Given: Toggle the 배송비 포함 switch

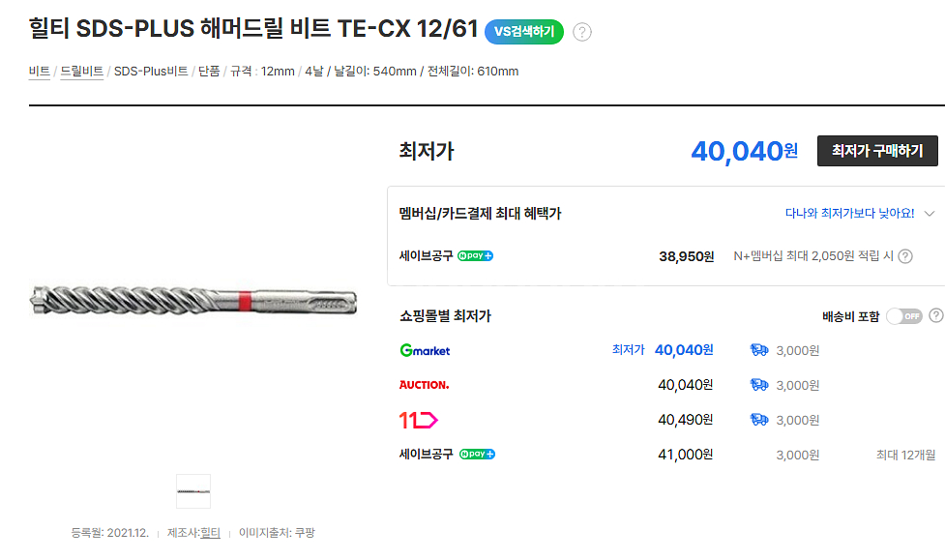Looking at the screenshot, I should [x=903, y=316].
